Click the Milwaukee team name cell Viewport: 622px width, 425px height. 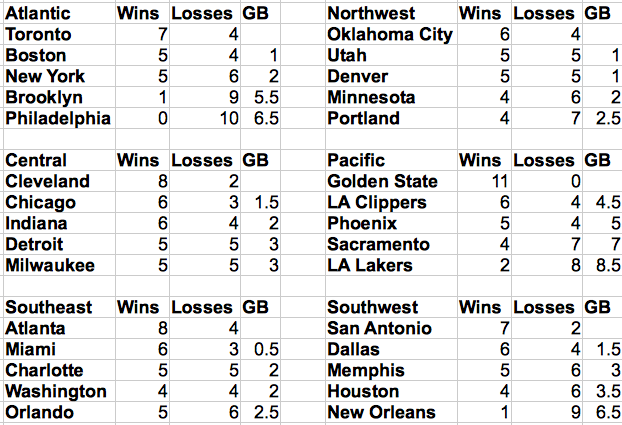coord(49,265)
